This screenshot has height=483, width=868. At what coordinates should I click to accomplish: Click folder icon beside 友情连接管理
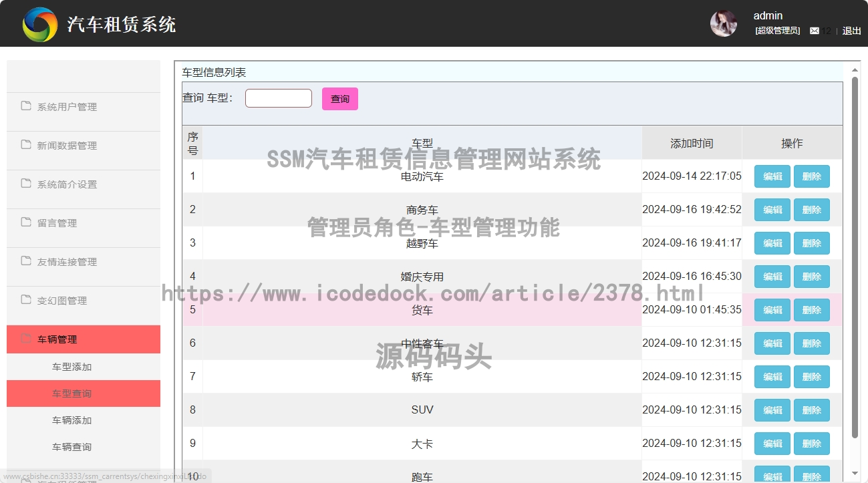tap(26, 261)
